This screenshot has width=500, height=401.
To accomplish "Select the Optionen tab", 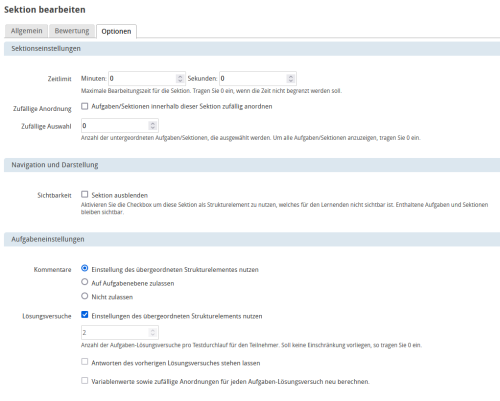I will [x=116, y=31].
